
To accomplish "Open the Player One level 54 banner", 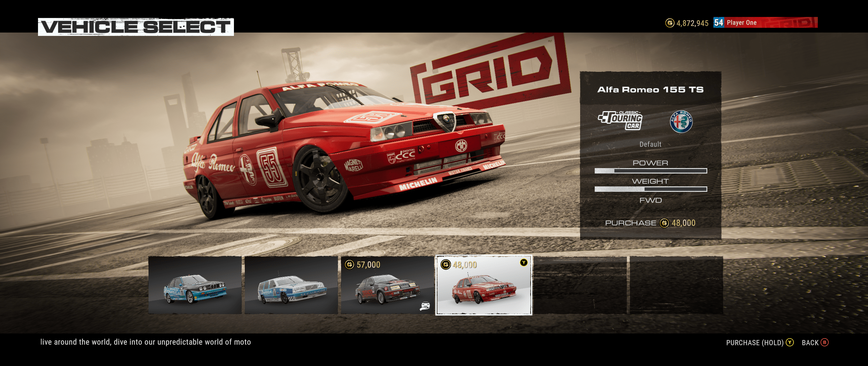I will pos(765,23).
